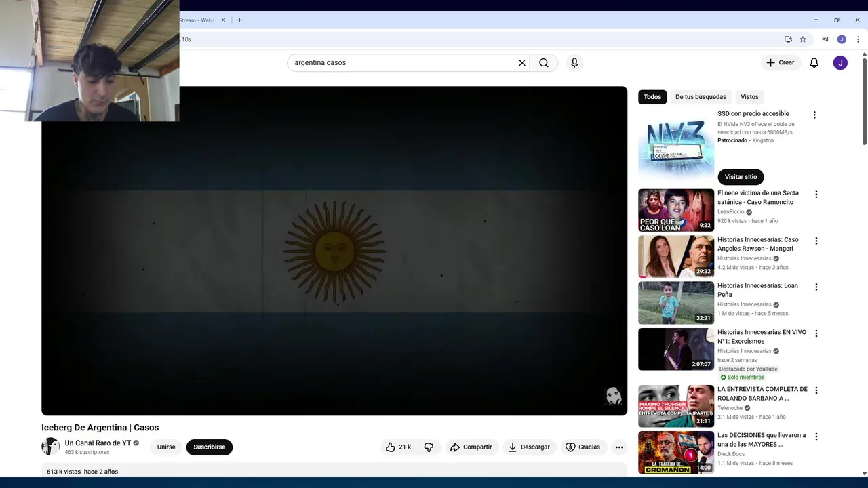Open options menu for Rolando Barbano interview video
This screenshot has width=868, height=488.
coord(816,390)
